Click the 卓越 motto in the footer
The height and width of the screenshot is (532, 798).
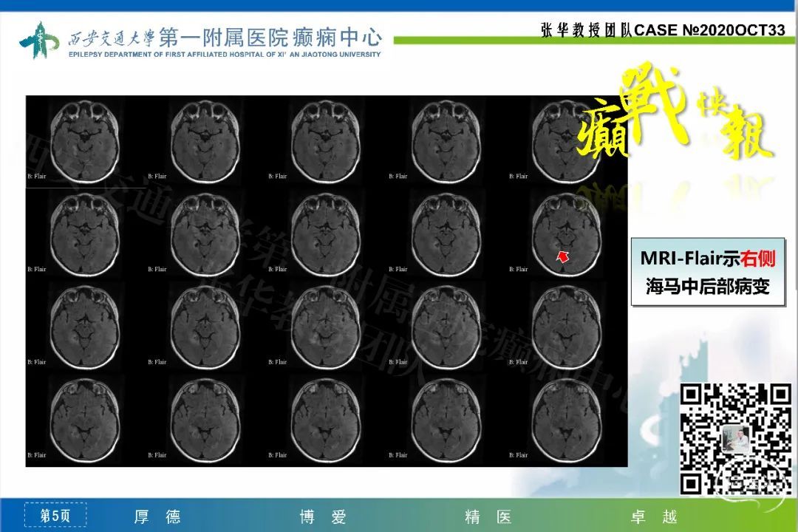[654, 516]
